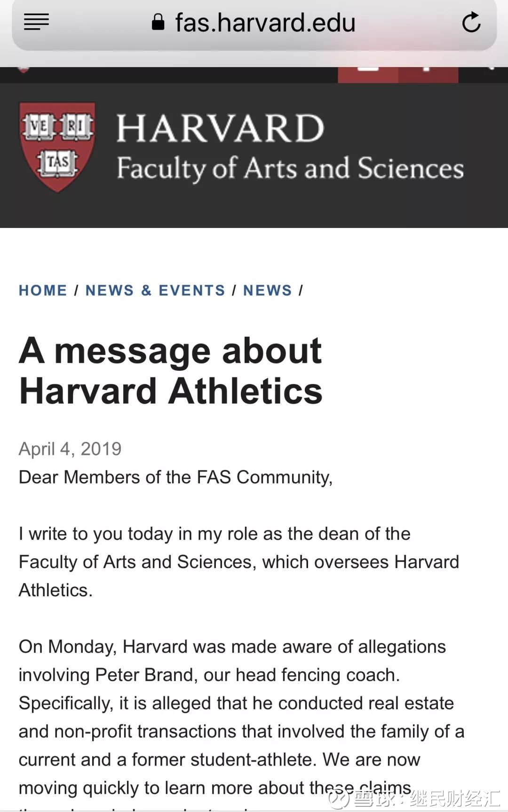Tap the partially hidden icon at top-right edge
The height and width of the screenshot is (812, 508).
point(491,69)
